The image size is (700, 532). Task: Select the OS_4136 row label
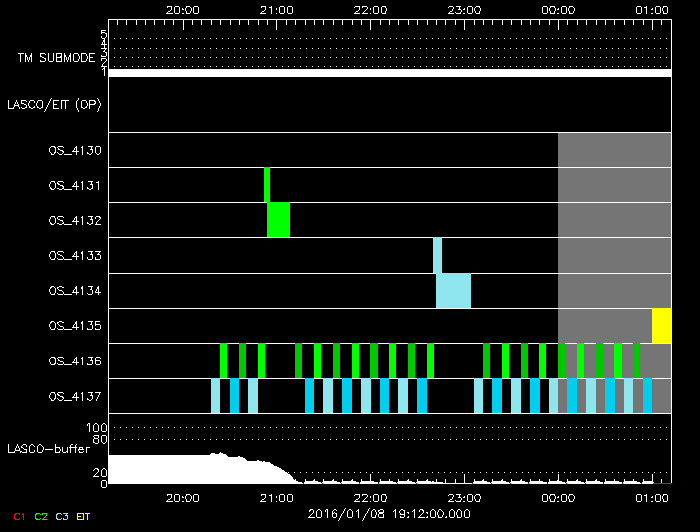(75, 361)
